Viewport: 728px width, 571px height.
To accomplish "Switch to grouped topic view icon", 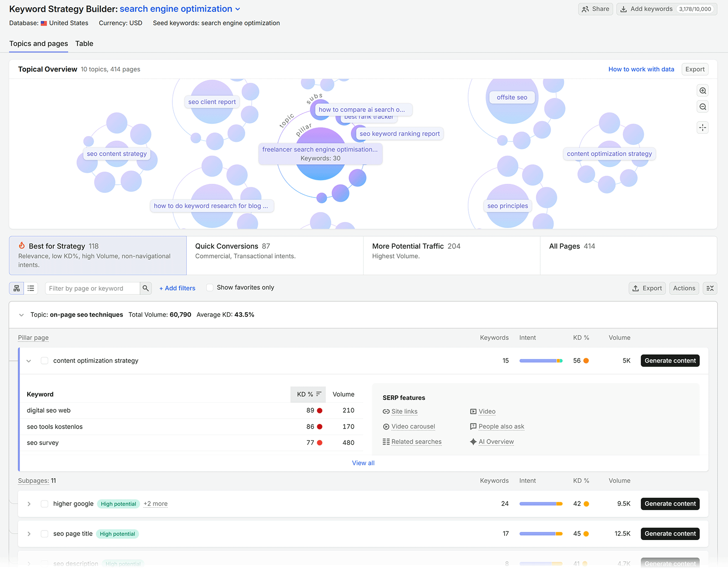I will coord(17,288).
